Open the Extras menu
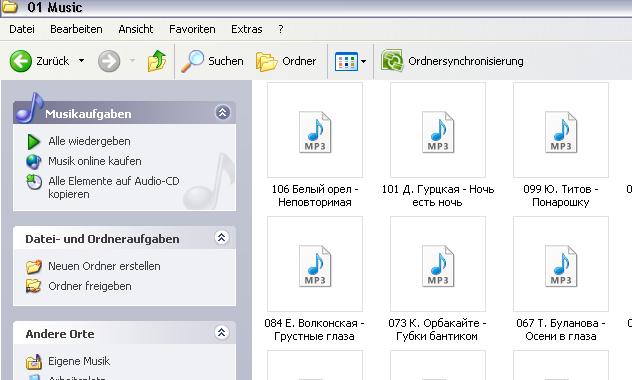 click(x=246, y=29)
